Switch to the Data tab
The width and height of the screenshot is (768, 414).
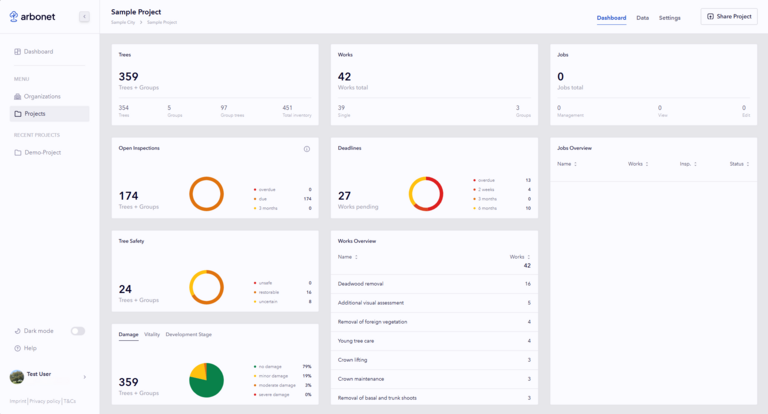point(642,18)
